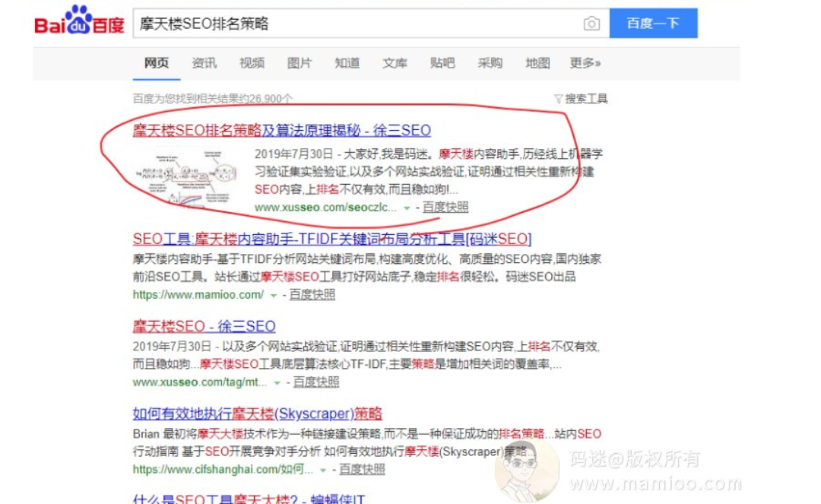Switch to the 视频 tab
821x504 pixels.
pyautogui.click(x=252, y=63)
